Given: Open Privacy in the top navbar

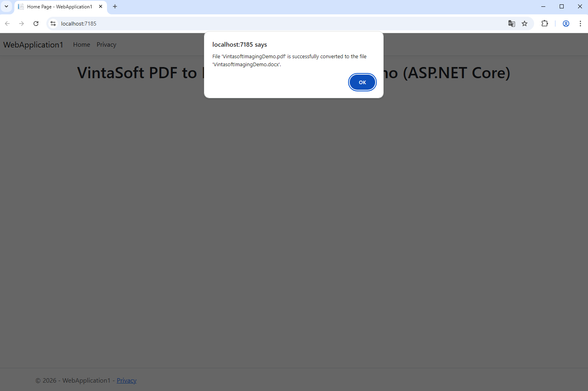Looking at the screenshot, I should 106,45.
